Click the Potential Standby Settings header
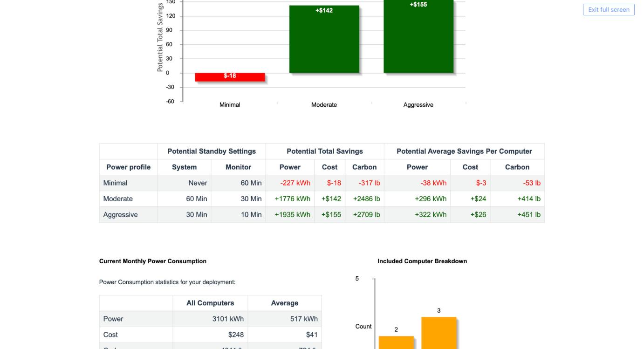Viewport: 644px width, 349px height. [212, 151]
